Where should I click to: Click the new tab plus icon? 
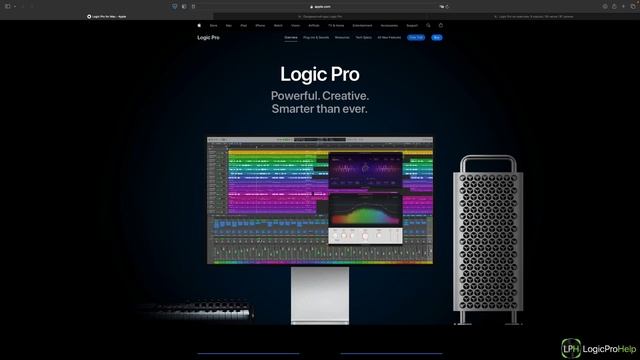[x=623, y=7]
